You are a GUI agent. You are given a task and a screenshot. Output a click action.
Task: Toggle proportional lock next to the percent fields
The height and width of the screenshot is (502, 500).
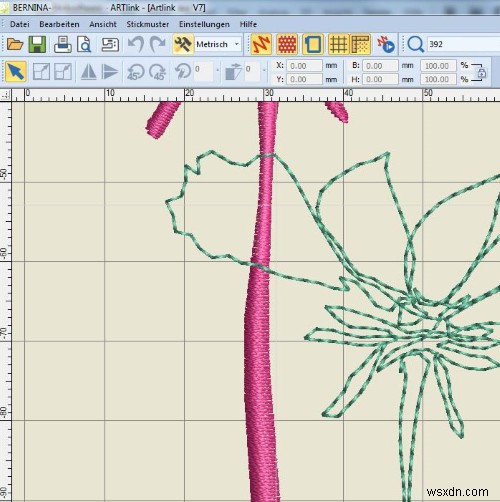click(x=481, y=73)
